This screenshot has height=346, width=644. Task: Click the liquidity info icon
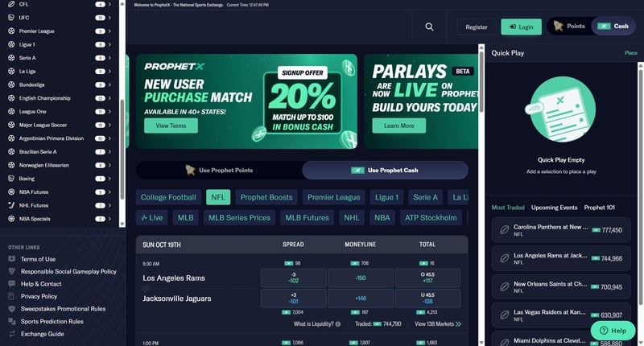338,323
